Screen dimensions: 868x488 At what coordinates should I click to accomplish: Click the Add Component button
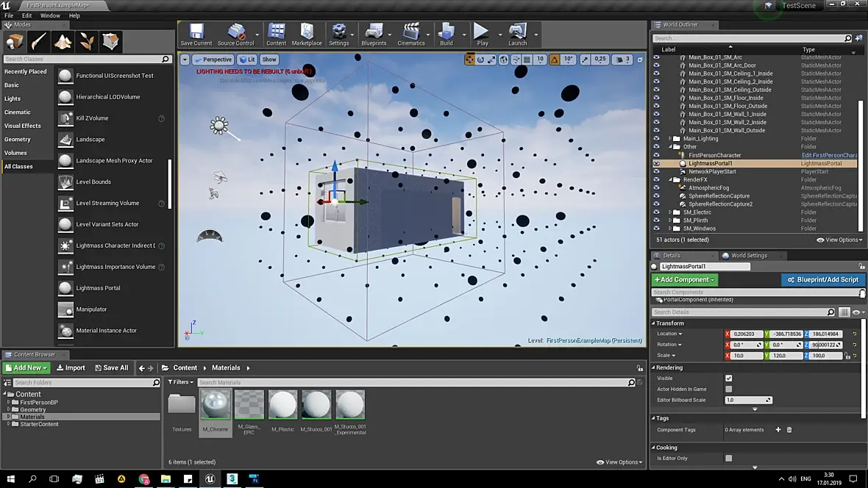point(684,280)
